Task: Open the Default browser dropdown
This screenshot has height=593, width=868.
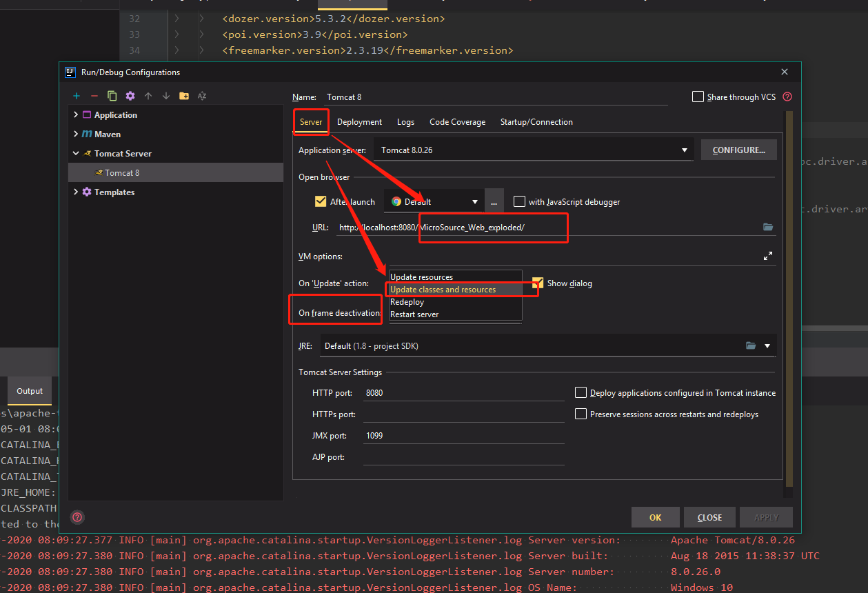Action: pyautogui.click(x=475, y=201)
